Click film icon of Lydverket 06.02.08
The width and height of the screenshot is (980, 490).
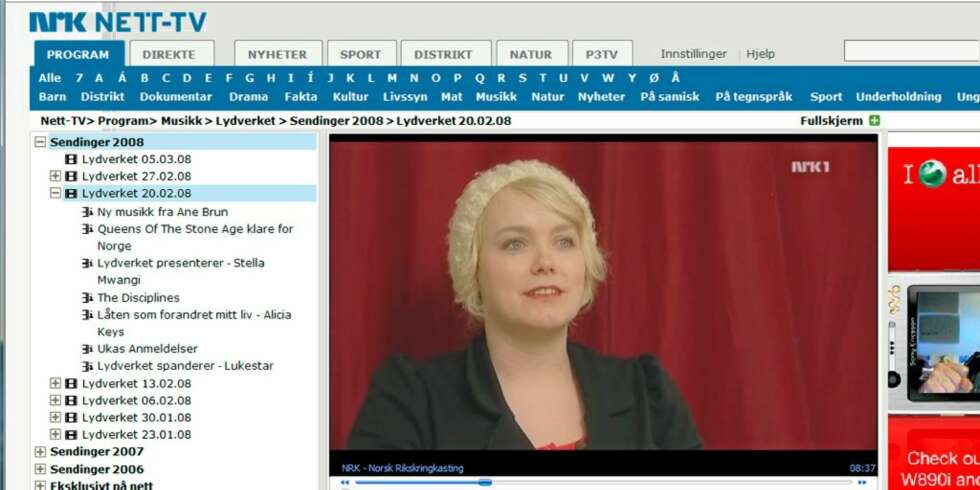[x=71, y=400]
